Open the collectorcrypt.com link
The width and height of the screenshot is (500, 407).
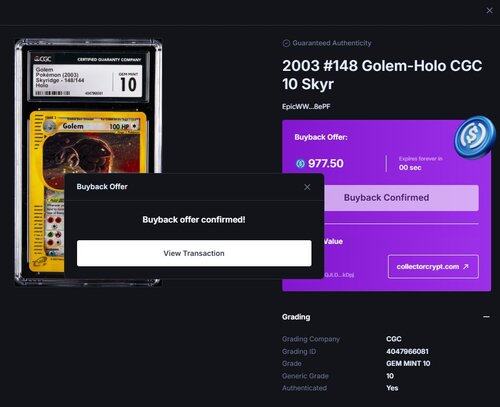[433, 267]
